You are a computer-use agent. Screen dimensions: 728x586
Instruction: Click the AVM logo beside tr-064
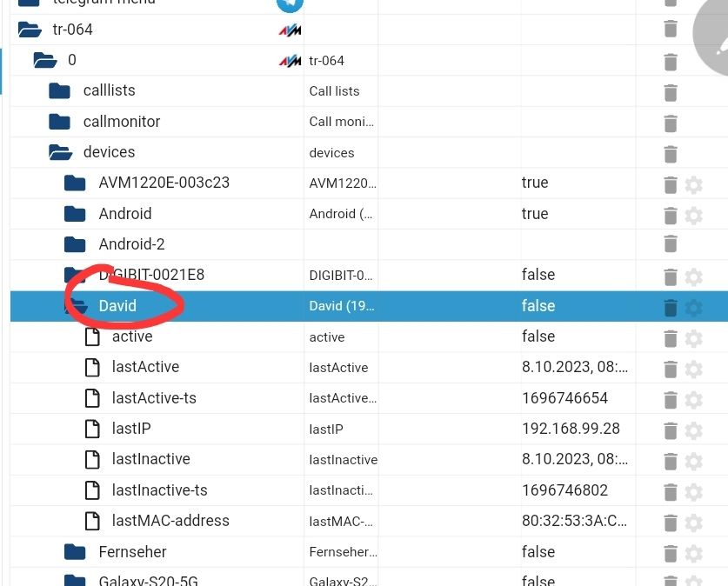[291, 30]
